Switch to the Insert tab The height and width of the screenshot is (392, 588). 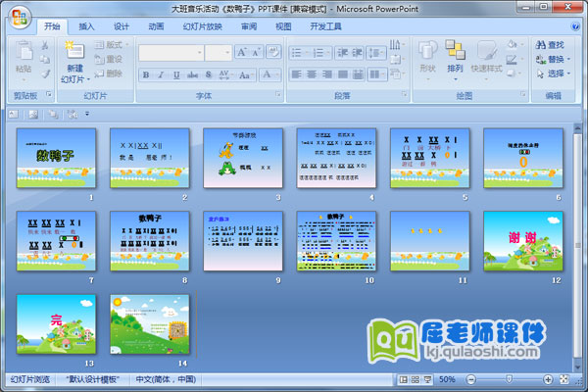tap(86, 26)
